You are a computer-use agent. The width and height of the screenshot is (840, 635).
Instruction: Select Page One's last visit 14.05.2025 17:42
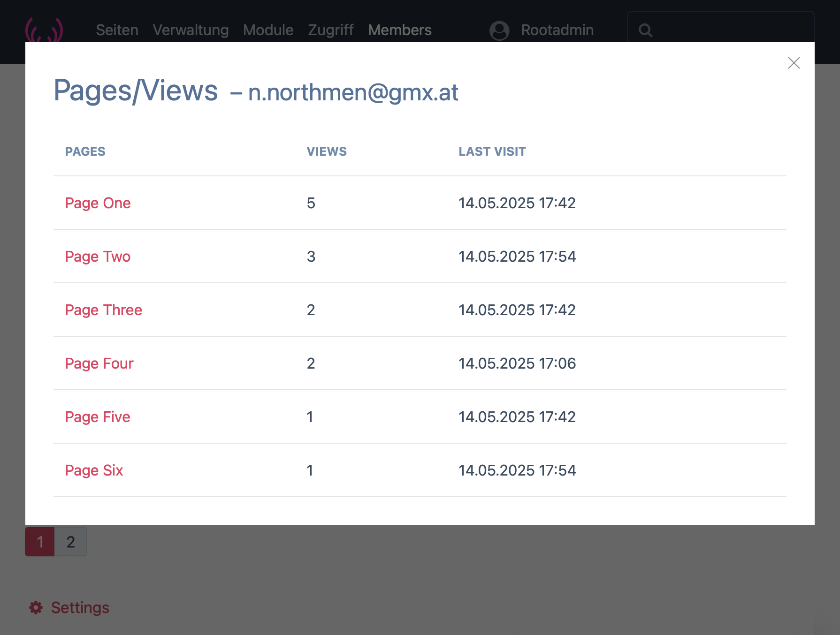[517, 203]
